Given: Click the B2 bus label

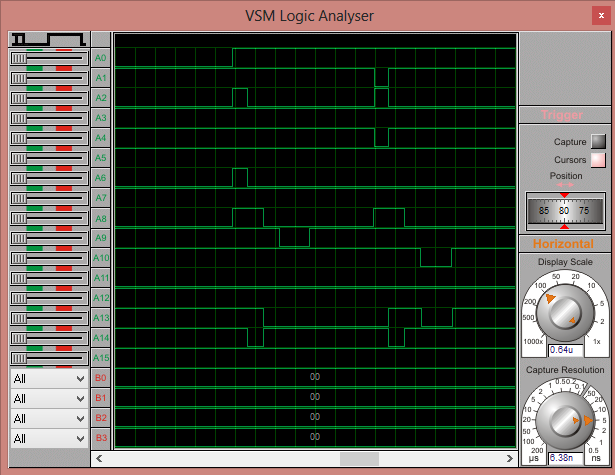Looking at the screenshot, I should pos(101,418).
